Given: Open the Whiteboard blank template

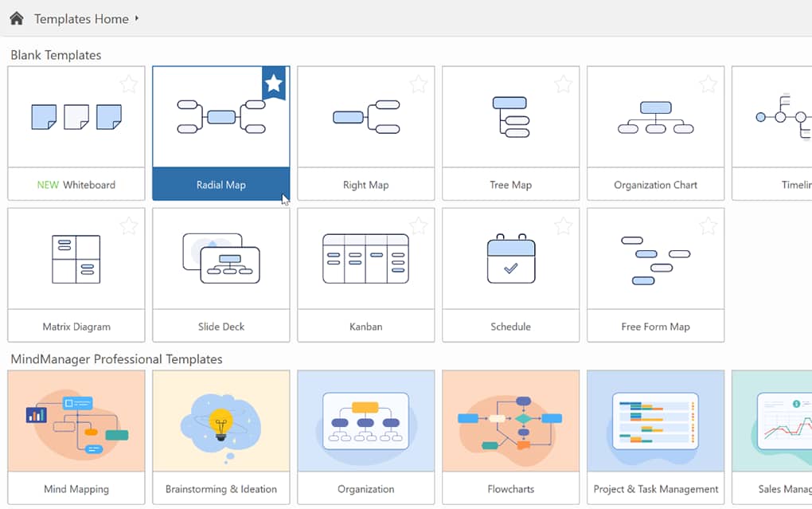Looking at the screenshot, I should point(76,117).
